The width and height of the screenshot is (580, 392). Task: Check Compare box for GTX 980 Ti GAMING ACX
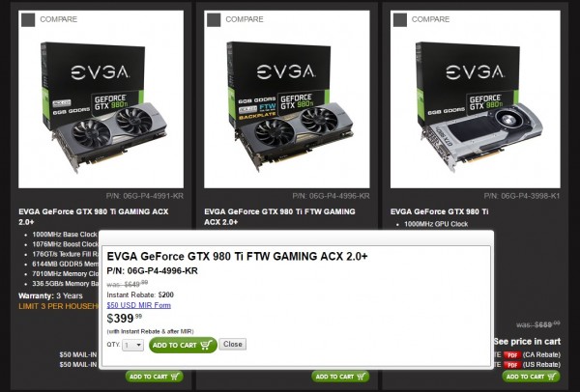(28, 19)
